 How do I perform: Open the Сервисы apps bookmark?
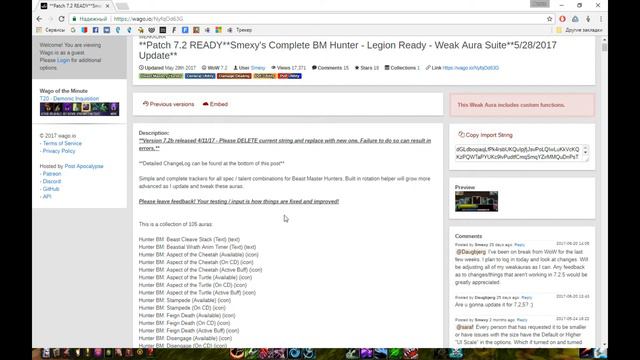[x=51, y=30]
